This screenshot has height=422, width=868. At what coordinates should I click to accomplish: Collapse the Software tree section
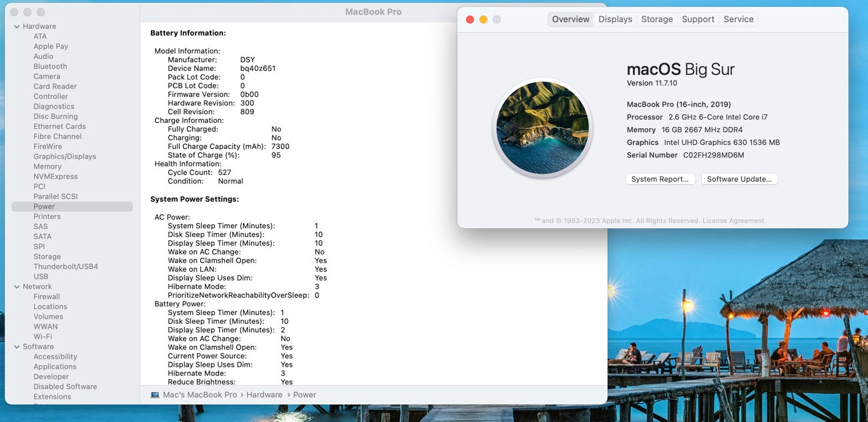coord(17,347)
